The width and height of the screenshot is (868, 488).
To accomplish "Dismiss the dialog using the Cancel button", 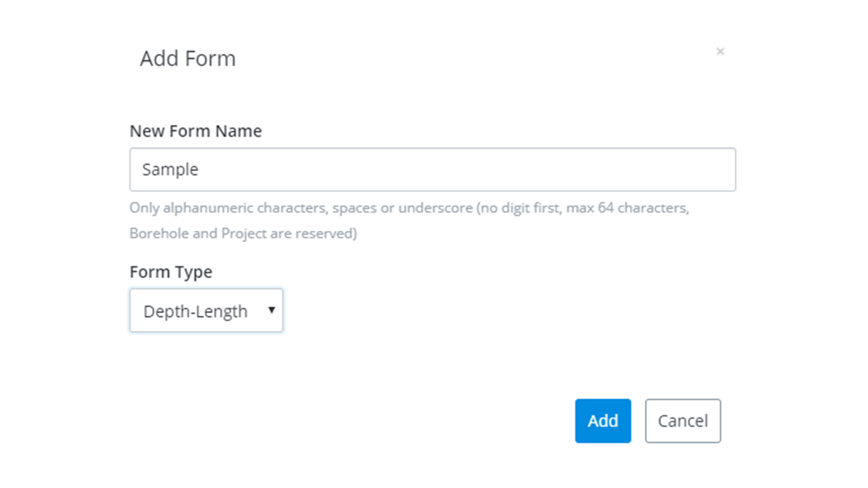I will click(683, 421).
